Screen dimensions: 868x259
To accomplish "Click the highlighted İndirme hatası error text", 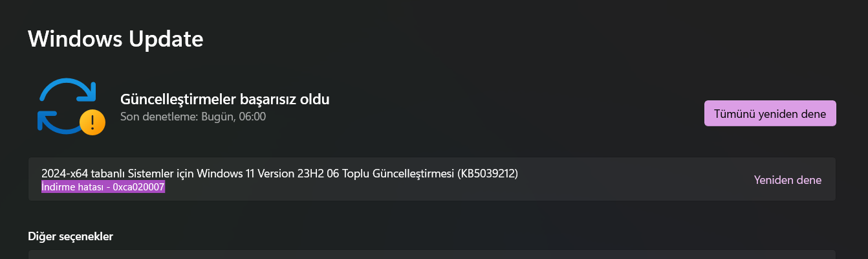I will [x=103, y=187].
